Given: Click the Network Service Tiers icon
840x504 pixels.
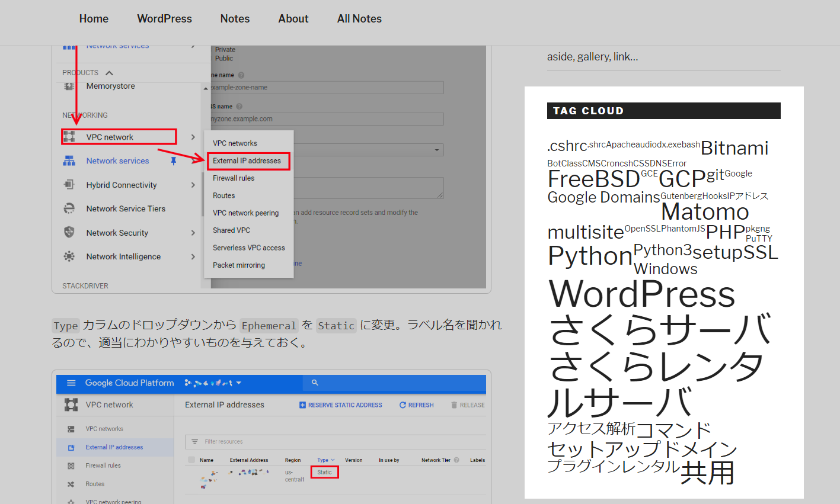Looking at the screenshot, I should click(69, 208).
